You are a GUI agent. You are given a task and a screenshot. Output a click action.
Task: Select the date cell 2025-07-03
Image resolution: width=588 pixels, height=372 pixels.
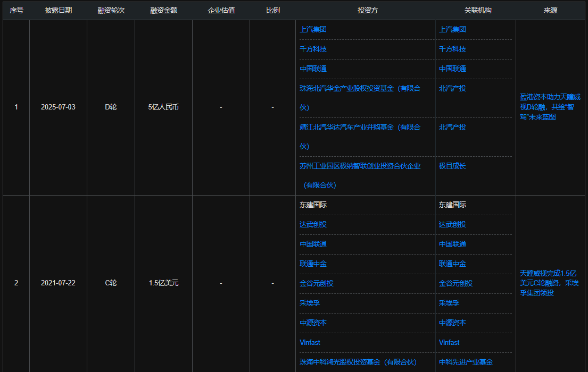(58, 107)
